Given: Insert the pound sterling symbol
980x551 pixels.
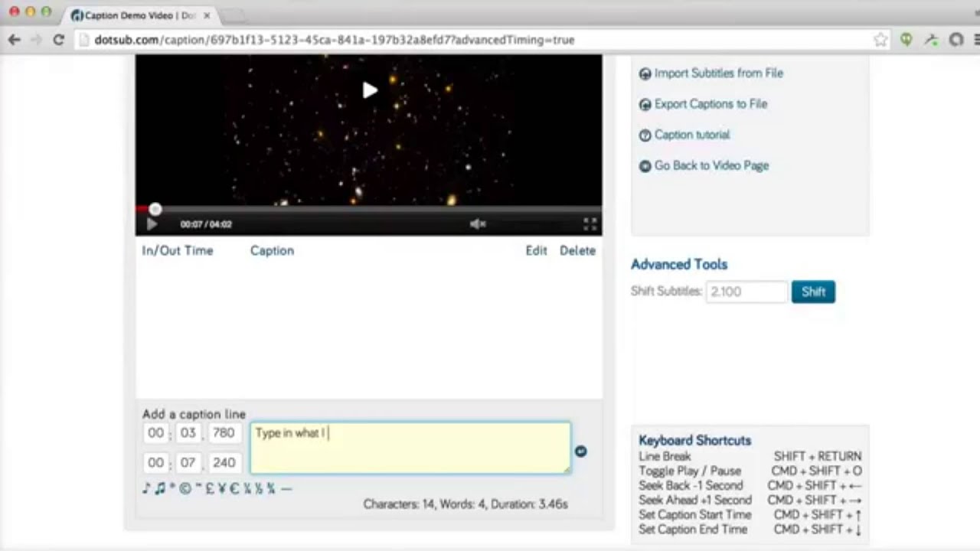Looking at the screenshot, I should (210, 488).
